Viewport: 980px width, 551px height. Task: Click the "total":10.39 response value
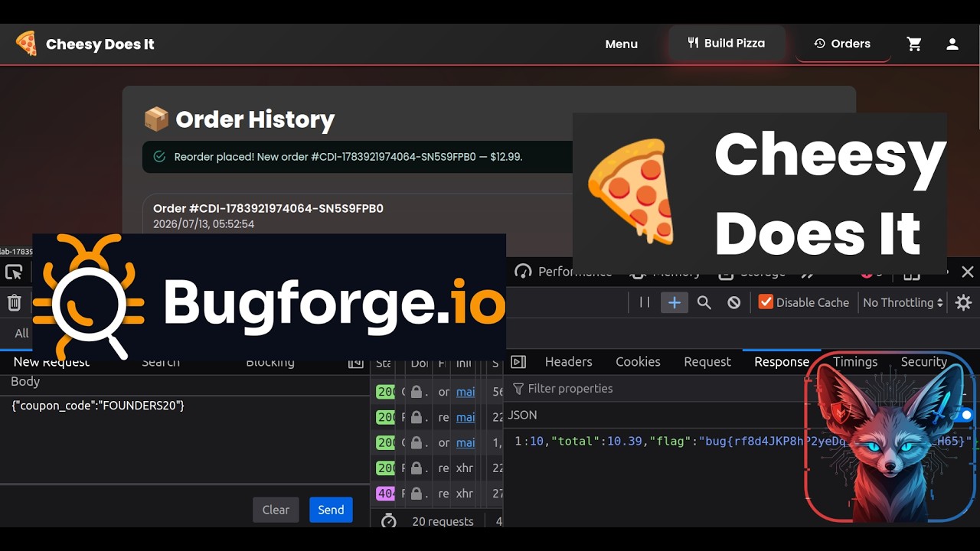(x=597, y=441)
